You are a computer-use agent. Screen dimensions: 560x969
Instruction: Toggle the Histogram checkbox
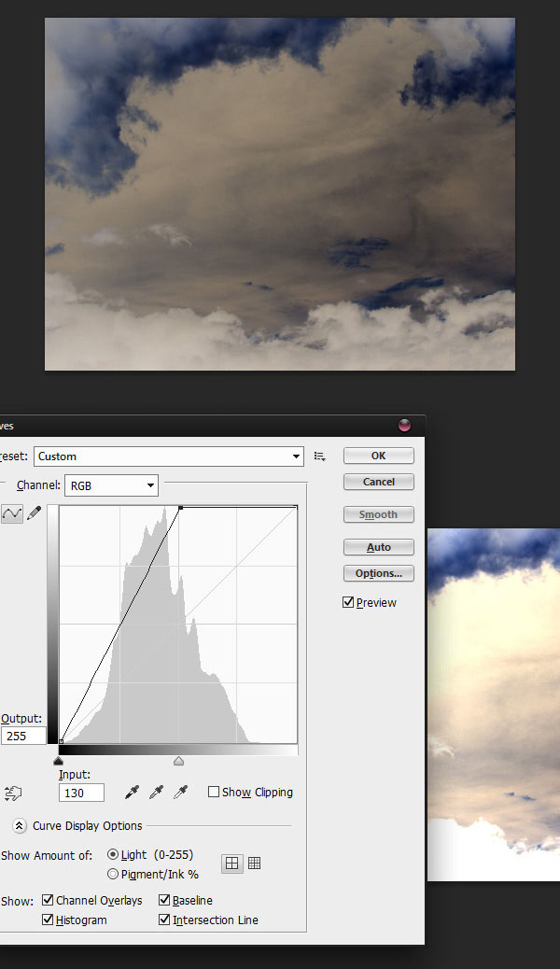(x=48, y=920)
